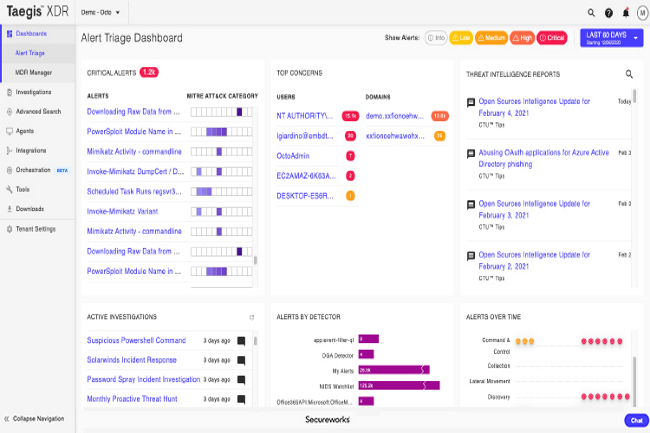650x433 pixels.
Task: Expand the Demo - Octo tenant dropdown
Action: [100, 13]
